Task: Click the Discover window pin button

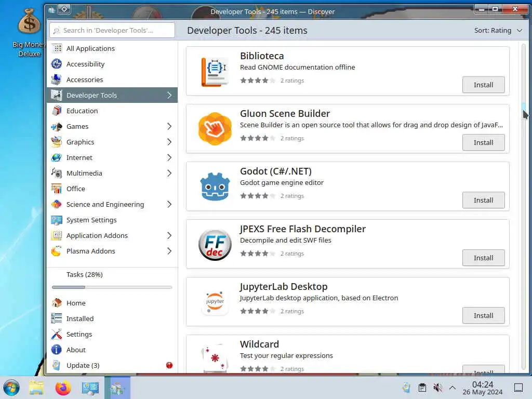Action: (x=64, y=9)
